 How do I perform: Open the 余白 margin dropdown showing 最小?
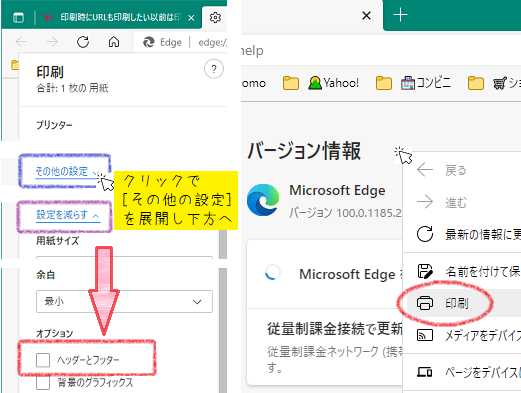click(124, 301)
